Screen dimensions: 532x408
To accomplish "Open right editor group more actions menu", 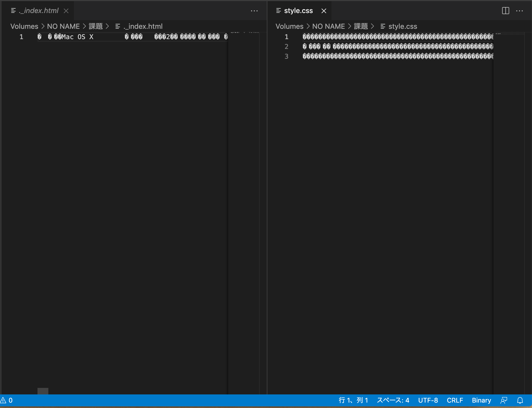I will [519, 11].
